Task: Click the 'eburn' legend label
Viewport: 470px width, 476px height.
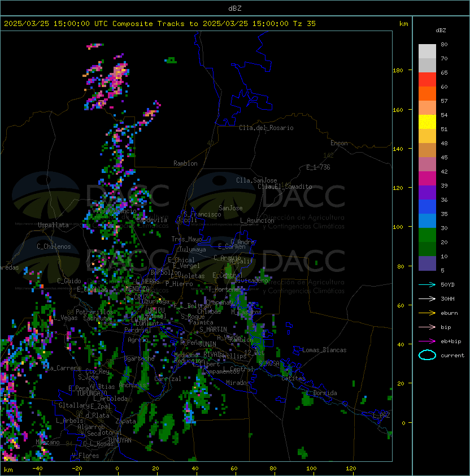Action: pyautogui.click(x=449, y=313)
